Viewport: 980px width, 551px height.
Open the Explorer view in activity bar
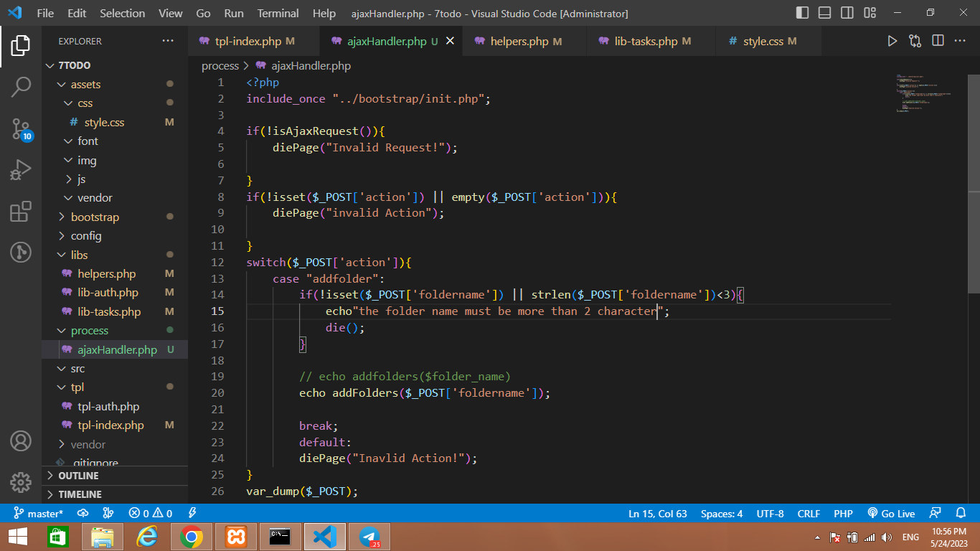pyautogui.click(x=21, y=46)
